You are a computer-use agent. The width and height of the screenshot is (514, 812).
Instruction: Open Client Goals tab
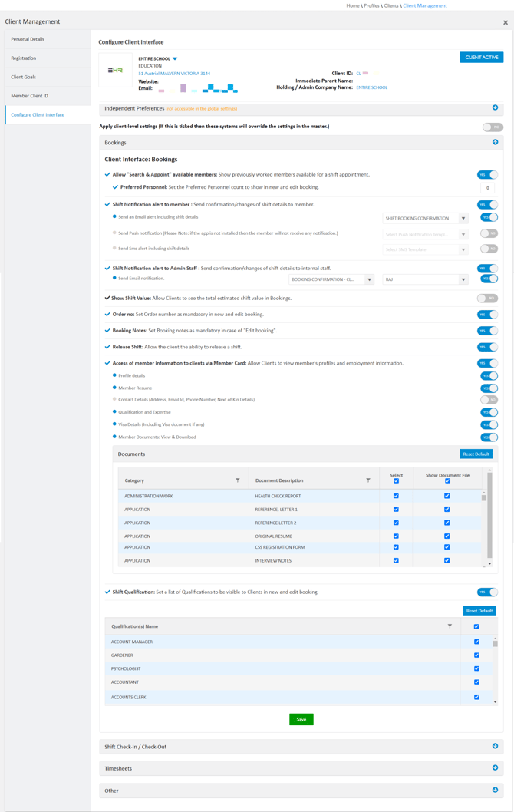48,78
